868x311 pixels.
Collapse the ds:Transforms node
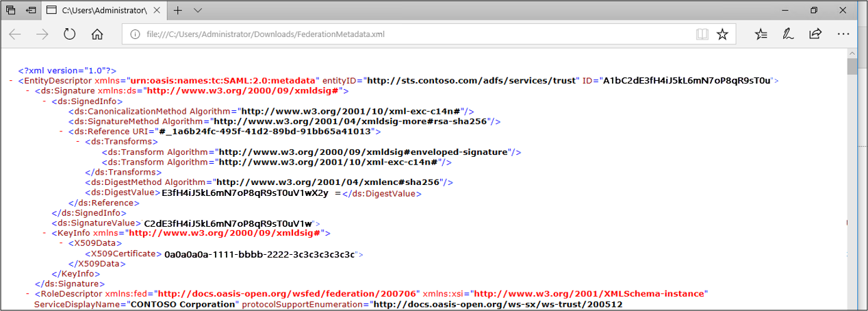click(78, 142)
